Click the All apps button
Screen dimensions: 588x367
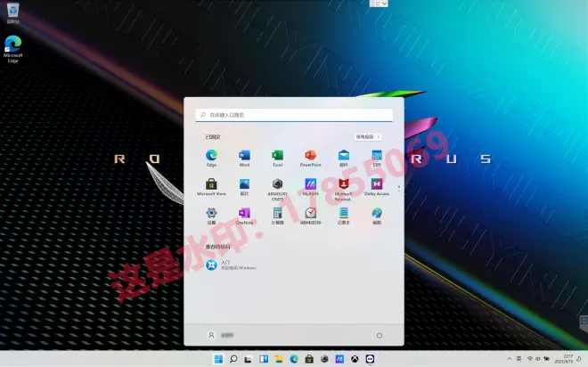[x=368, y=137]
